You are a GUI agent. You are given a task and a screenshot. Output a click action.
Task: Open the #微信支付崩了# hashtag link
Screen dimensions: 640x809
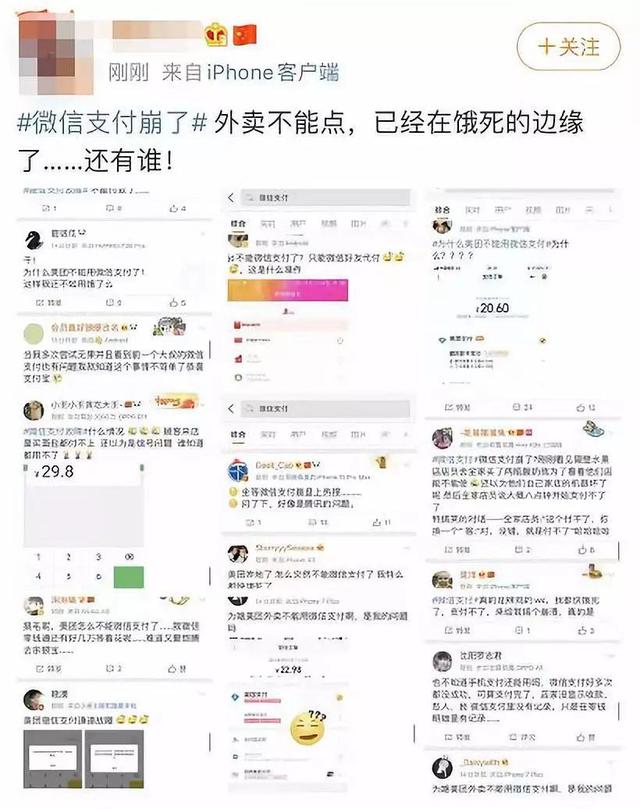point(112,123)
